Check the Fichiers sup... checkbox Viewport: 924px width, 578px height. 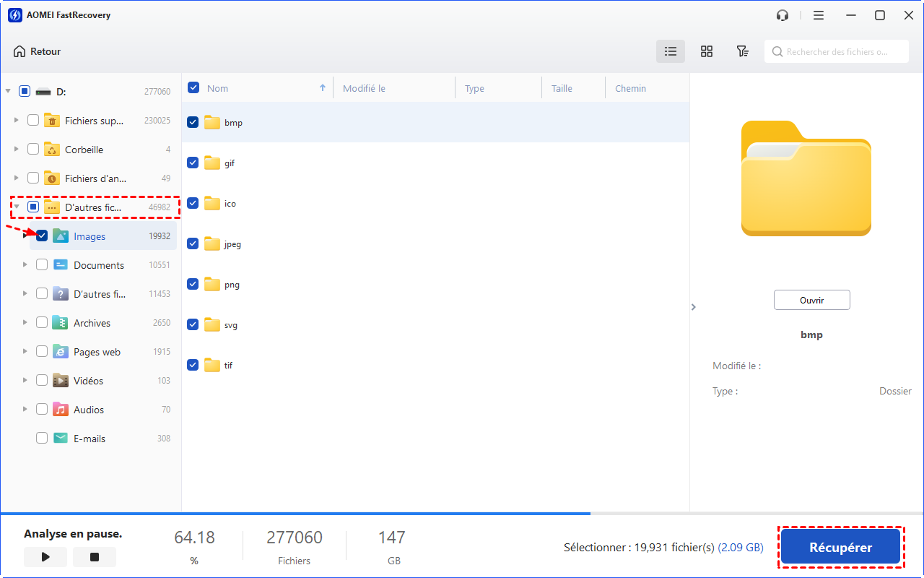pyautogui.click(x=33, y=121)
